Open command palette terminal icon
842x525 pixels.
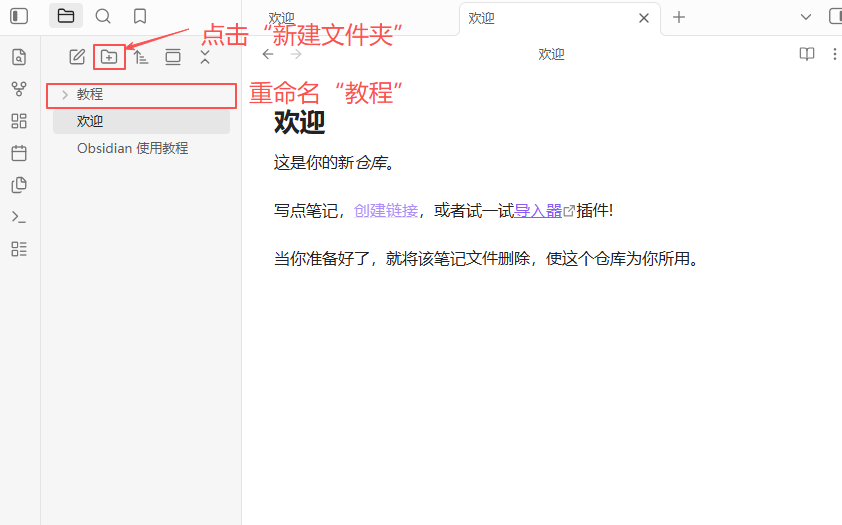coord(19,217)
